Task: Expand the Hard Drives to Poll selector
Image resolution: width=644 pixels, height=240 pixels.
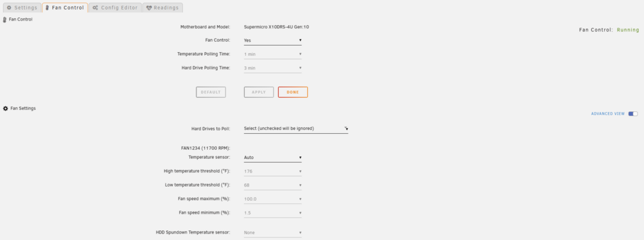Action: [296, 129]
